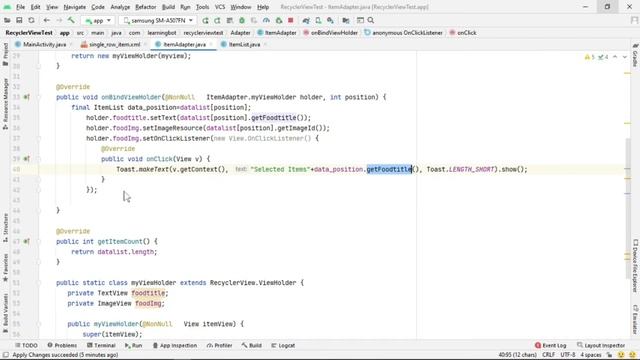Click the Apply Code Changes icon
This screenshot has height=360, width=640.
230,20
